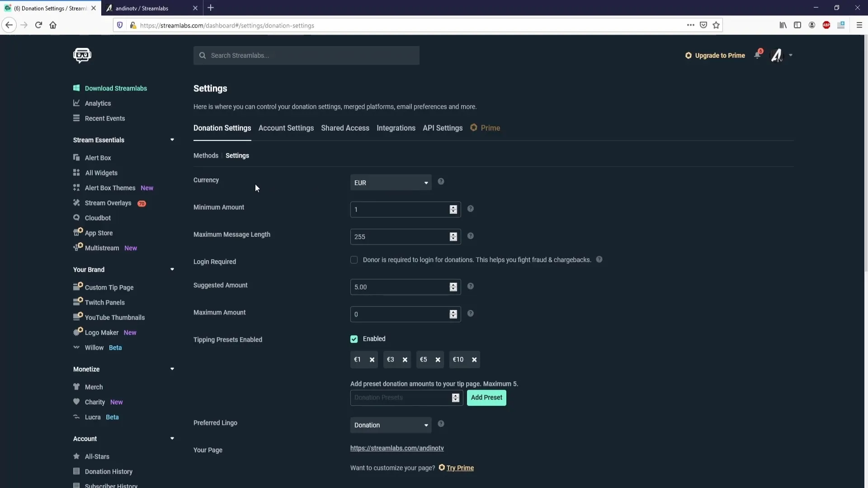Collapse the Stream Essentials section
The height and width of the screenshot is (488, 868).
click(172, 140)
